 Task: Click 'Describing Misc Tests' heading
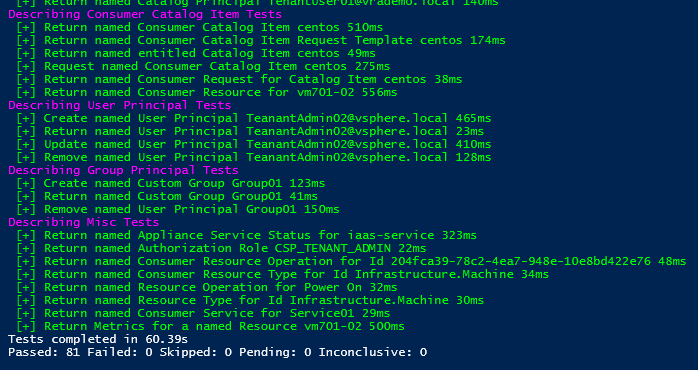(x=83, y=222)
